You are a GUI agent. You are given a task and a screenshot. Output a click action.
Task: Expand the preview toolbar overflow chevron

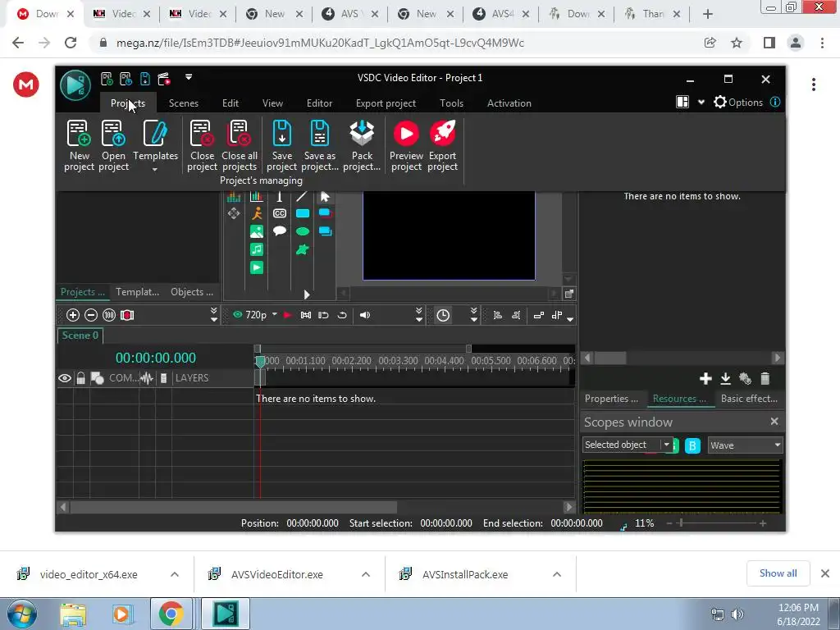(x=419, y=315)
